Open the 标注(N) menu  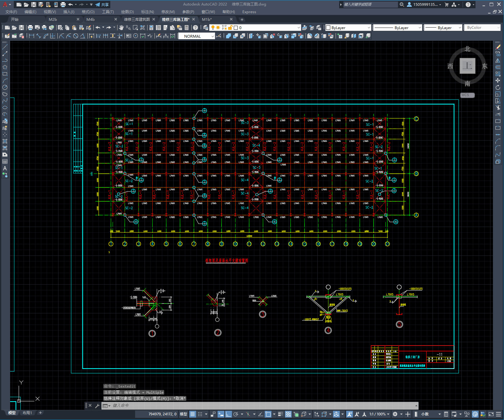(147, 12)
